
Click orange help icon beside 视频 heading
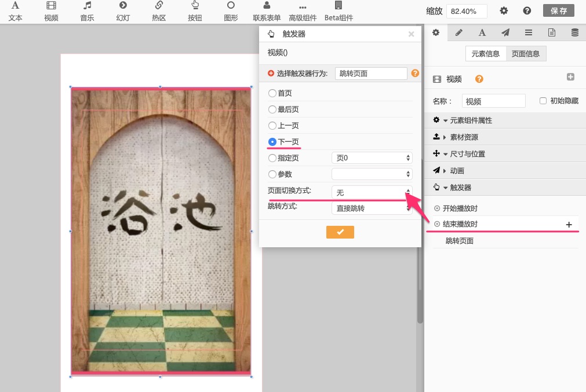(x=479, y=79)
